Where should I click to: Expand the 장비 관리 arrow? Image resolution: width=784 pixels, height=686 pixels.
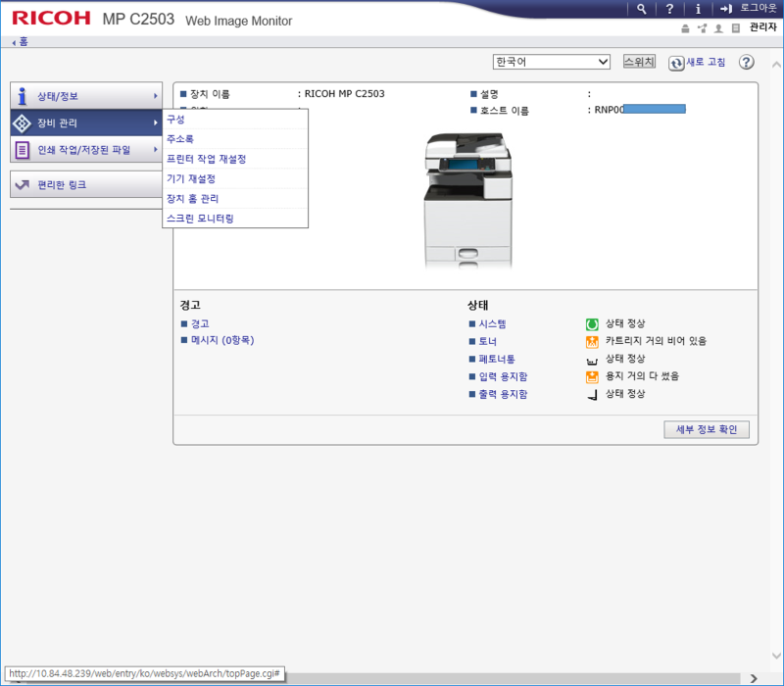(156, 123)
